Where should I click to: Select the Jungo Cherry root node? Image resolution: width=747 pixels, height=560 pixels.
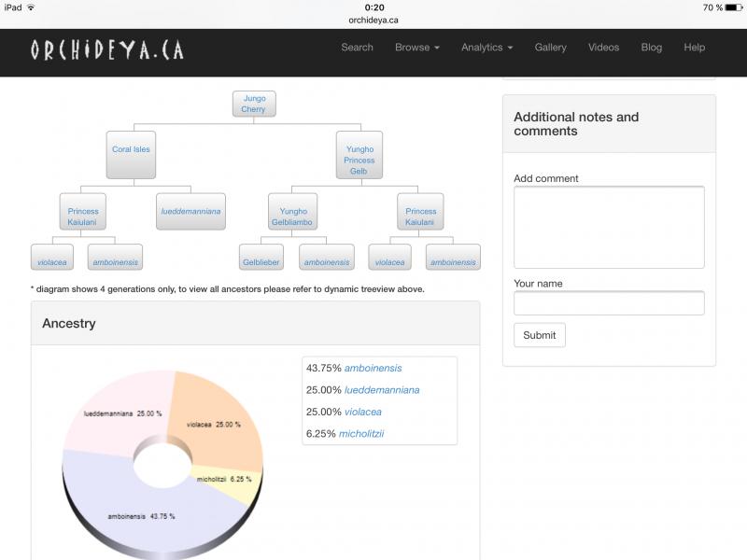pyautogui.click(x=254, y=104)
